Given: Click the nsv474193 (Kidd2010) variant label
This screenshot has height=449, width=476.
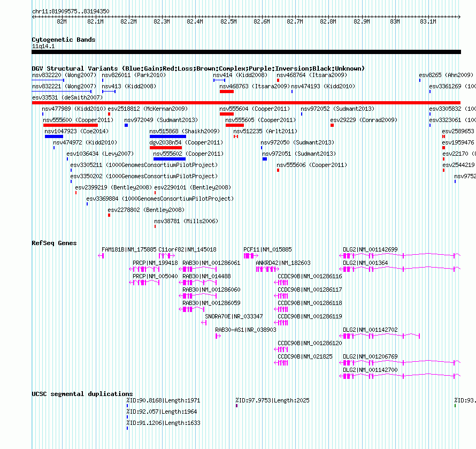Looking at the screenshot, I should click(323, 86).
